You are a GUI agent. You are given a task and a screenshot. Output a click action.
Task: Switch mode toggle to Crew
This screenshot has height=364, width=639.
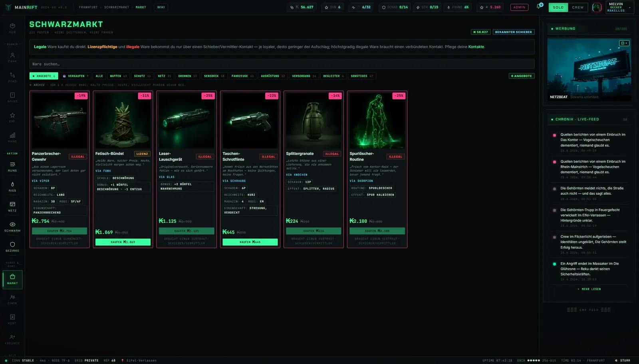pos(578,7)
